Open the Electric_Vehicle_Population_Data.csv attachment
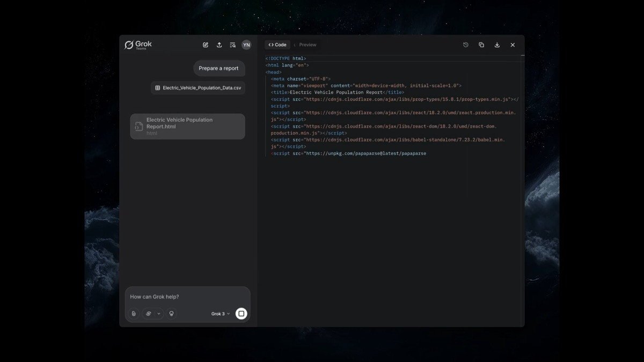Image resolution: width=644 pixels, height=362 pixels. 198,87
